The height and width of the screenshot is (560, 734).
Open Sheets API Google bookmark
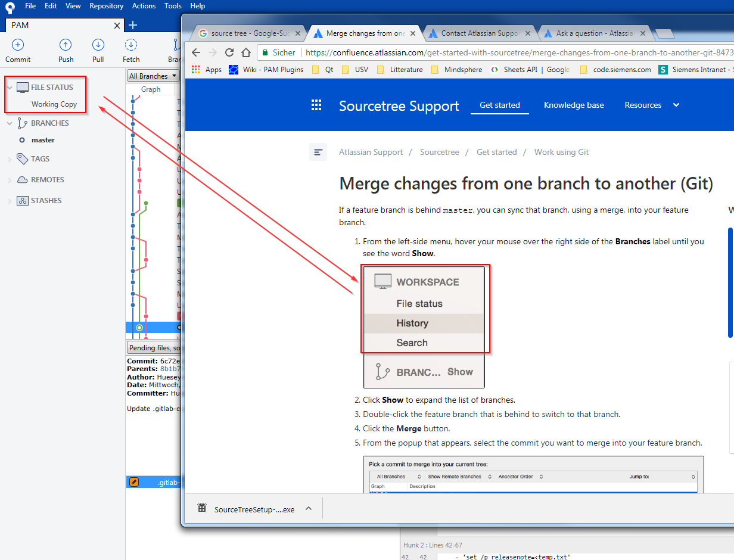[x=530, y=70]
